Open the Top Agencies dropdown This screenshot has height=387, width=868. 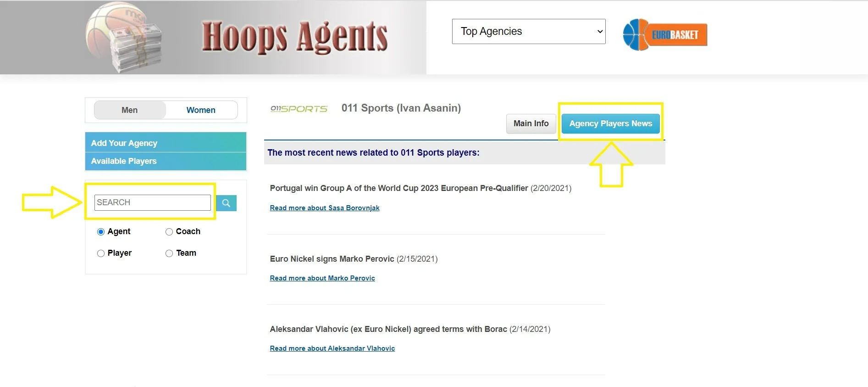(x=529, y=31)
